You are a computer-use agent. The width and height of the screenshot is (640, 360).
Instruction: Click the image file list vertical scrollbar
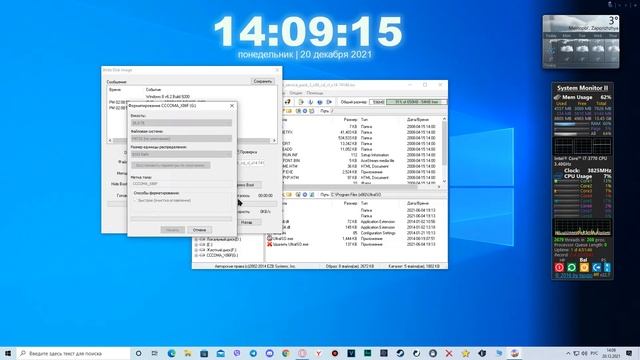pos(444,150)
